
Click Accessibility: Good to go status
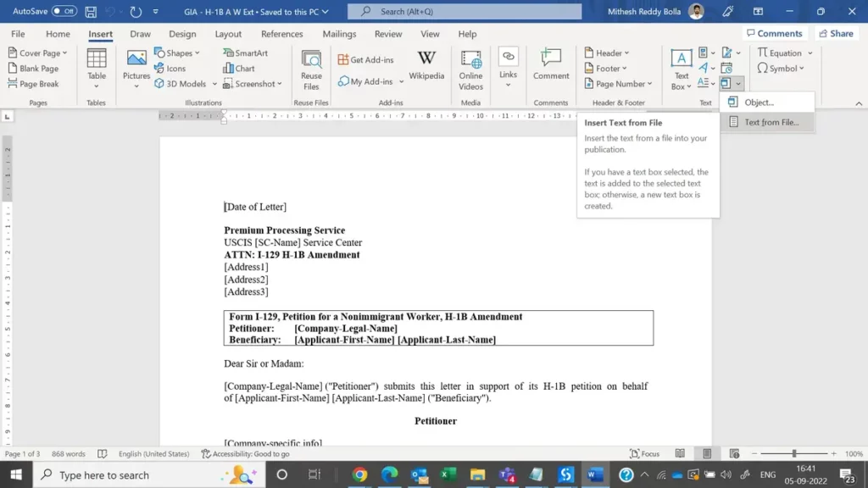[x=245, y=454]
